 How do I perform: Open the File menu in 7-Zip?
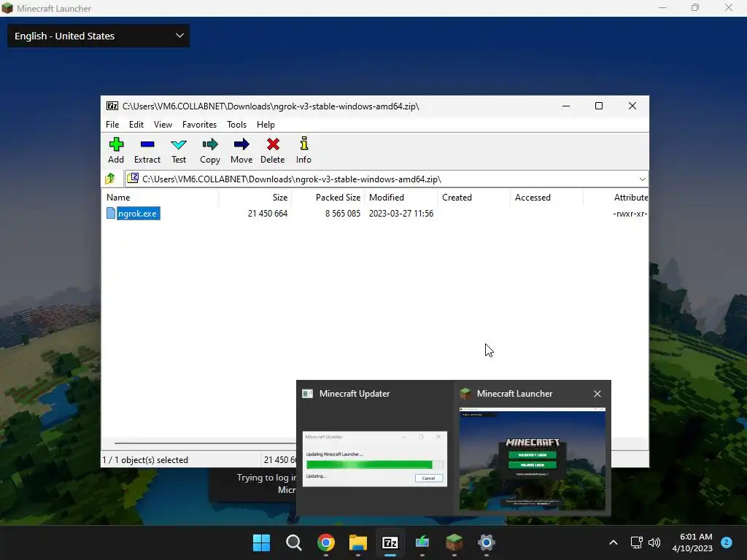point(112,124)
